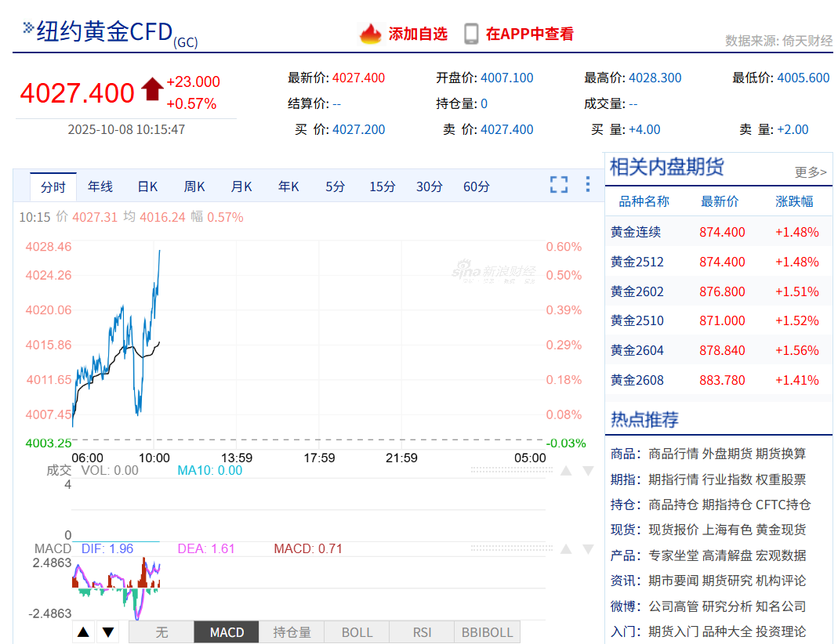
Task: Click the 黄金连续 row in futures table
Action: [x=636, y=232]
